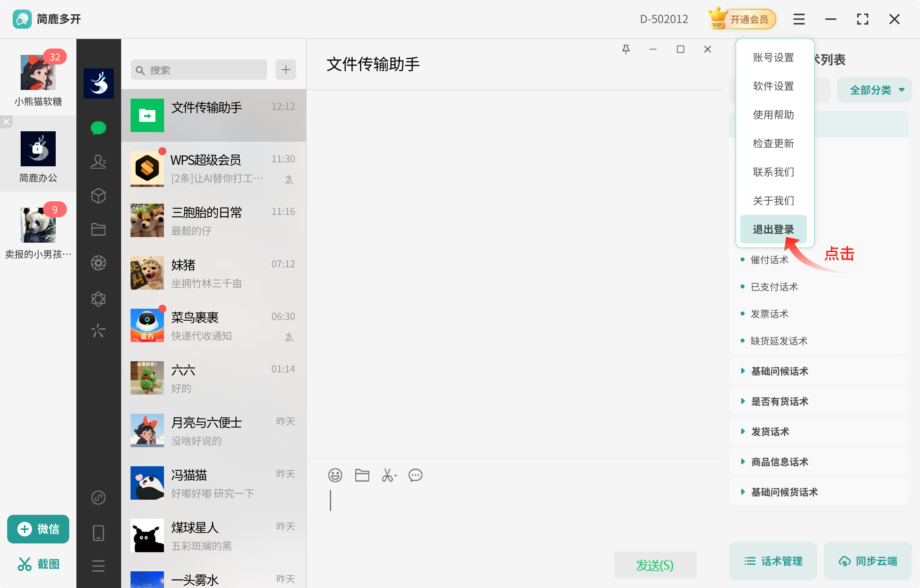
Task: Click the 话术管理 button
Action: (x=773, y=561)
